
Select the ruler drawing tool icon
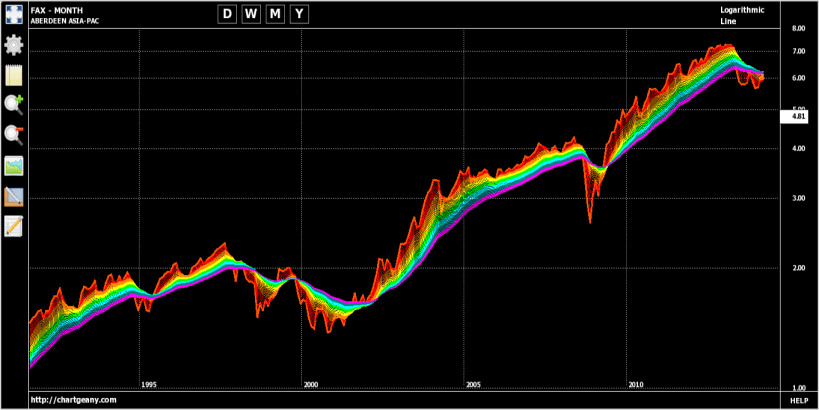14,196
